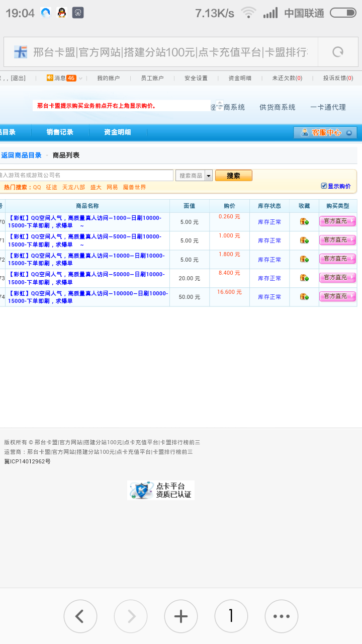Open the 销售记录 tab
Viewport: 362px width, 644px height.
(x=60, y=132)
